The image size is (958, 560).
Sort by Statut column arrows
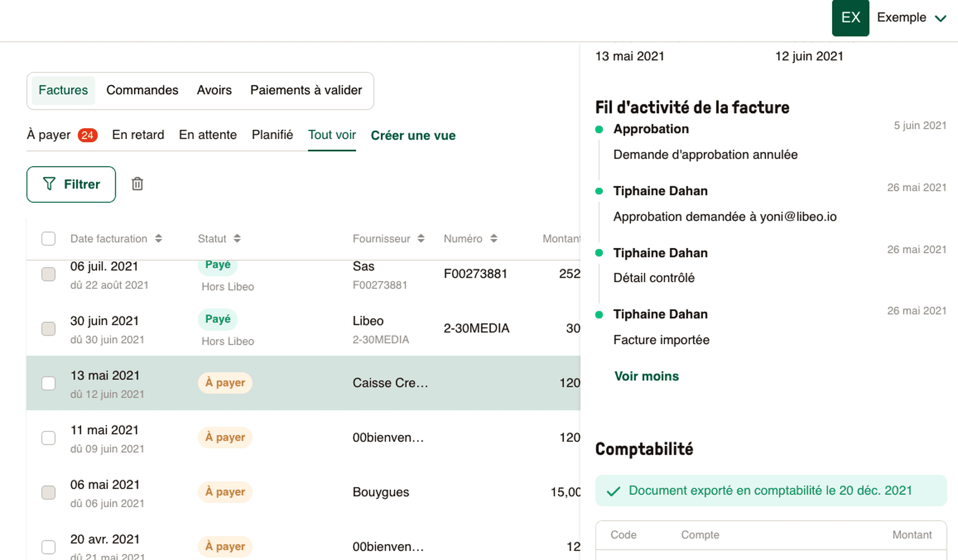pyautogui.click(x=237, y=238)
